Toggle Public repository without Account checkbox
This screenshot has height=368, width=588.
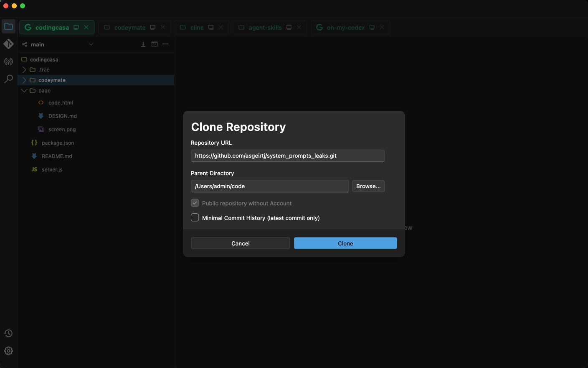click(195, 203)
